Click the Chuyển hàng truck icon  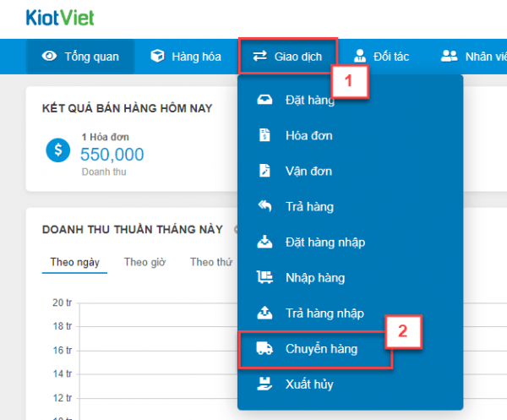point(264,349)
